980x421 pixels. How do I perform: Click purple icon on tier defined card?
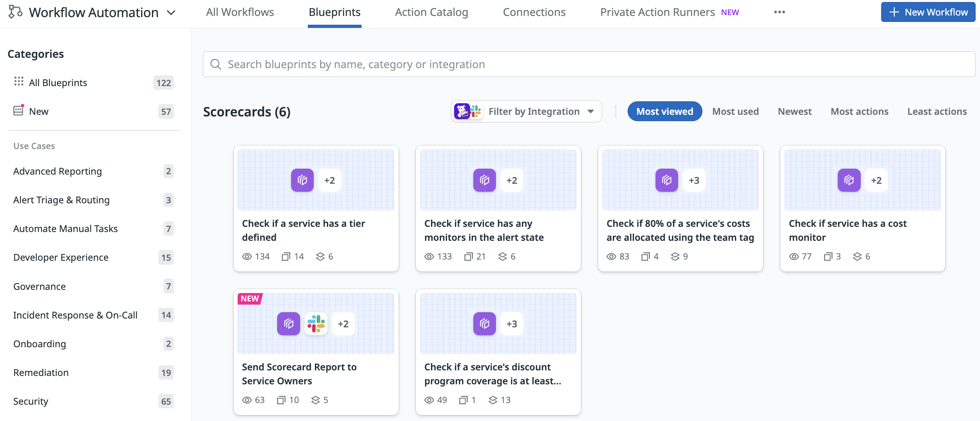(302, 180)
